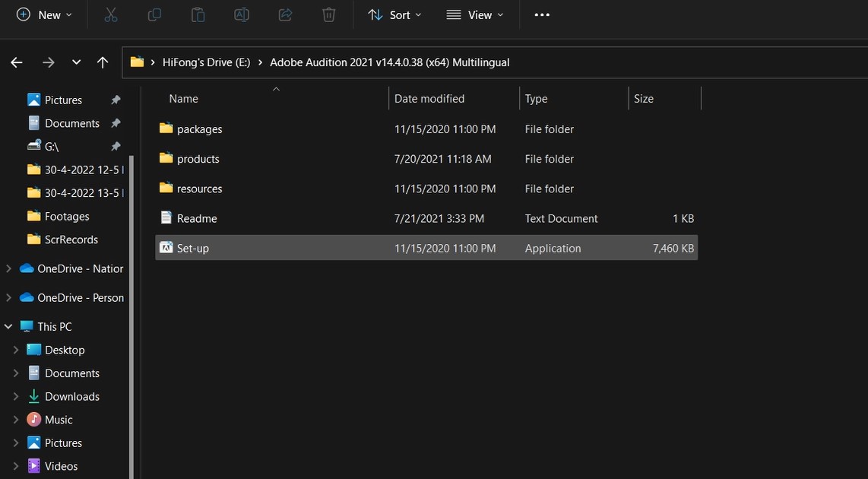This screenshot has width=868, height=479.
Task: Open the Sort dropdown menu
Action: click(394, 15)
